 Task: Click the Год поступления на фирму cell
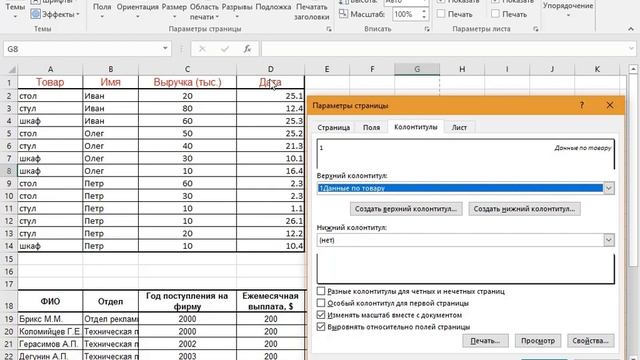(187, 301)
